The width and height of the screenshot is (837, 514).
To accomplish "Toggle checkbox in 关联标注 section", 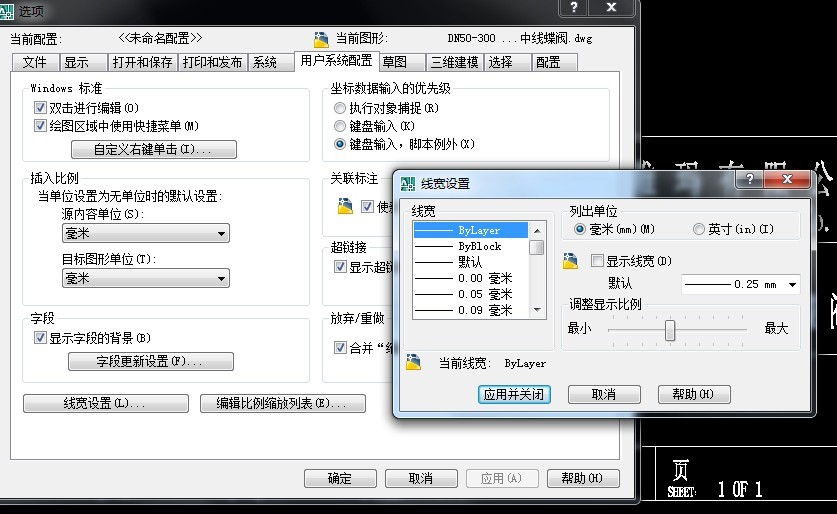I will coord(367,206).
